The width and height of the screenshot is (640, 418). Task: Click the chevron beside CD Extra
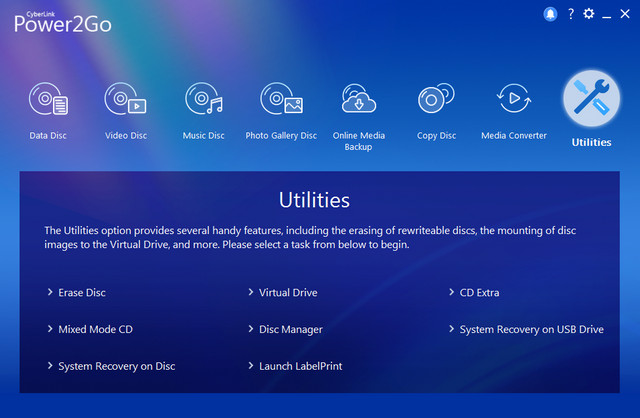click(451, 292)
